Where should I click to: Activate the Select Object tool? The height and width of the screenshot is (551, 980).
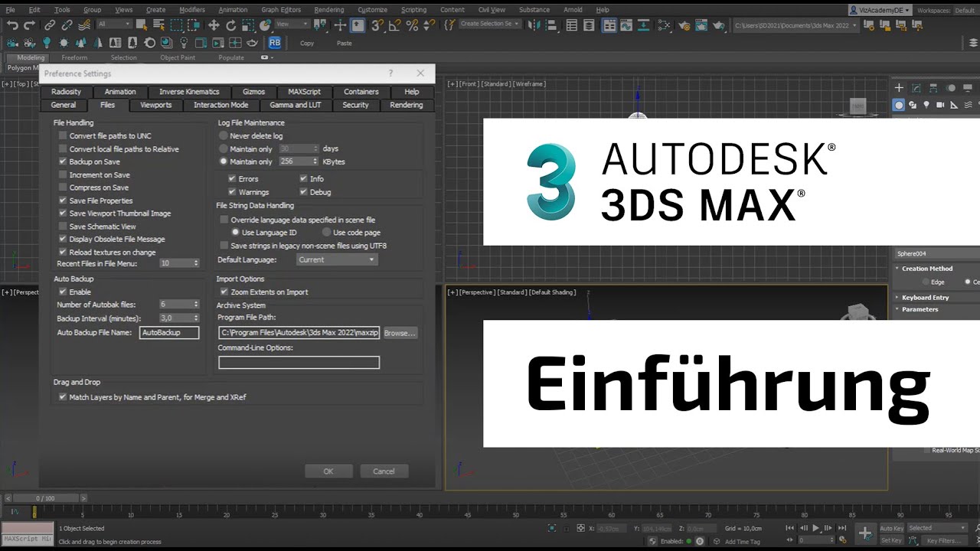[x=142, y=25]
